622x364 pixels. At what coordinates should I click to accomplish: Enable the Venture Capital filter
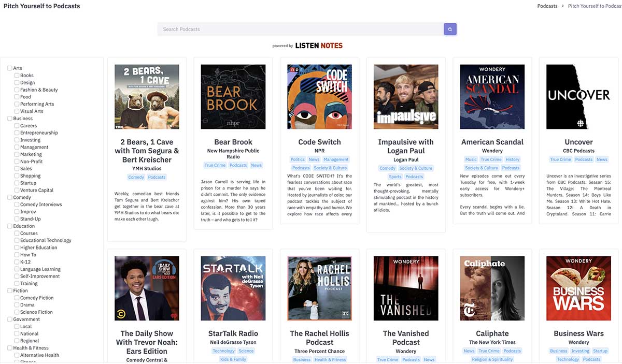click(17, 190)
